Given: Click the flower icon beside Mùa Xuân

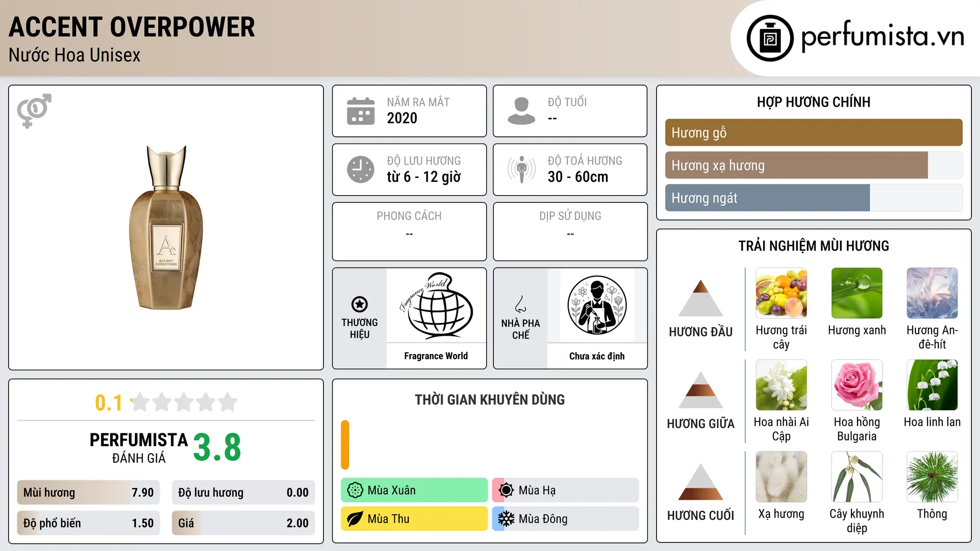Looking at the screenshot, I should point(355,490).
